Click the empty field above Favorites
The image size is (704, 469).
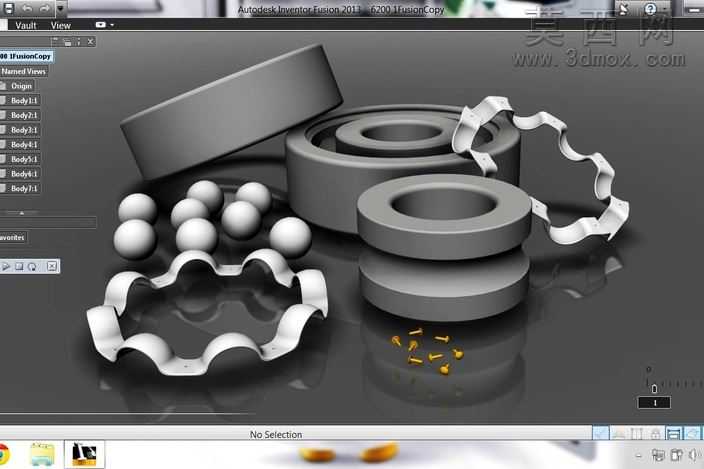(48, 222)
